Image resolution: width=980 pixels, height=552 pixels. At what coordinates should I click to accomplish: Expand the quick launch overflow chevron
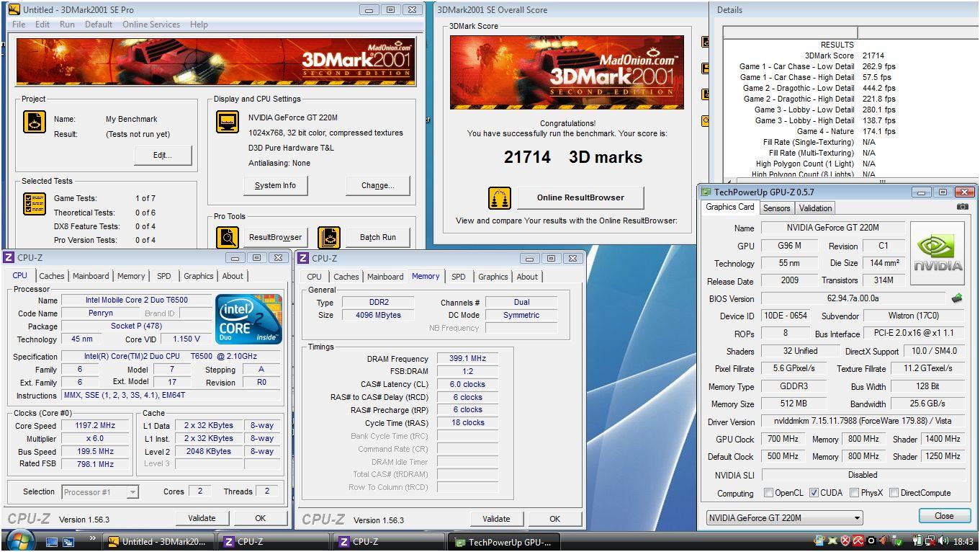(x=92, y=538)
